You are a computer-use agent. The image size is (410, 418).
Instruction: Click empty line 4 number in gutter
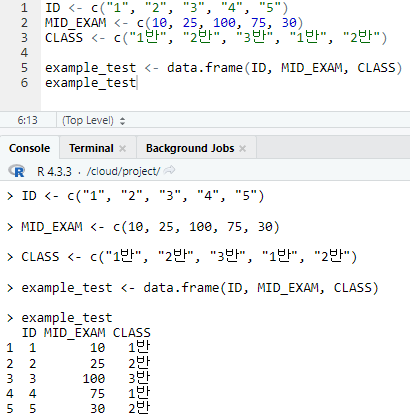[x=24, y=53]
